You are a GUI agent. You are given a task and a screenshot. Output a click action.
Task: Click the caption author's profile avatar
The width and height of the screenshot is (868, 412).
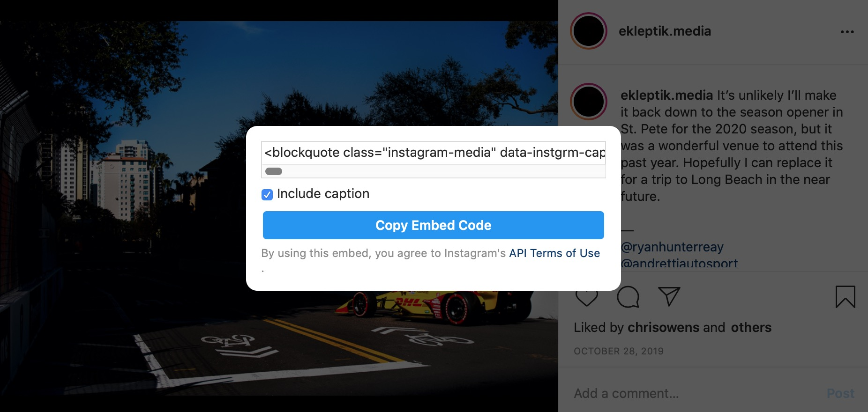[x=589, y=102]
